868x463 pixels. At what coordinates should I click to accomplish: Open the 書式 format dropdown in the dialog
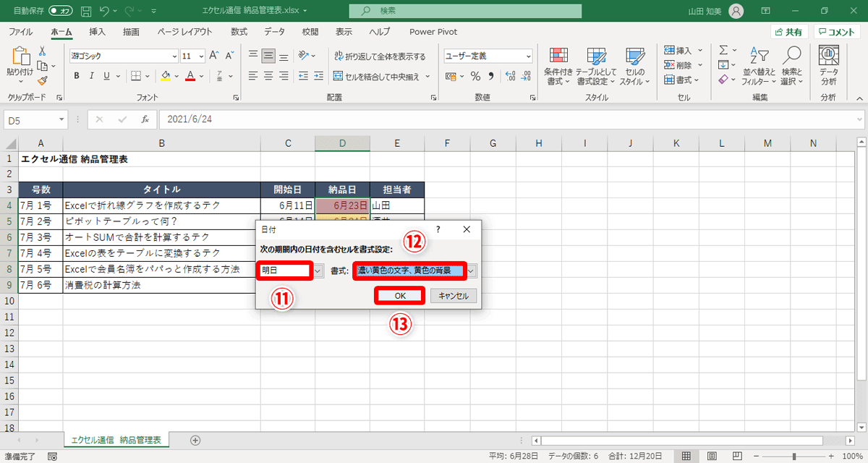point(472,271)
